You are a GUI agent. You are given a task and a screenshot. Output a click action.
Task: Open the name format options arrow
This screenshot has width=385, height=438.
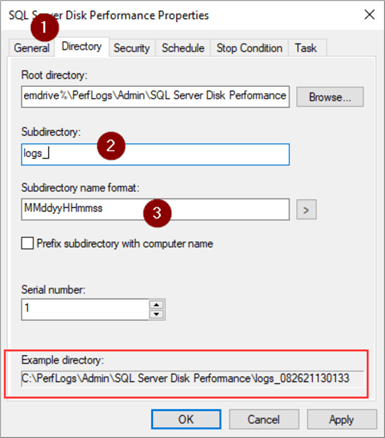306,210
